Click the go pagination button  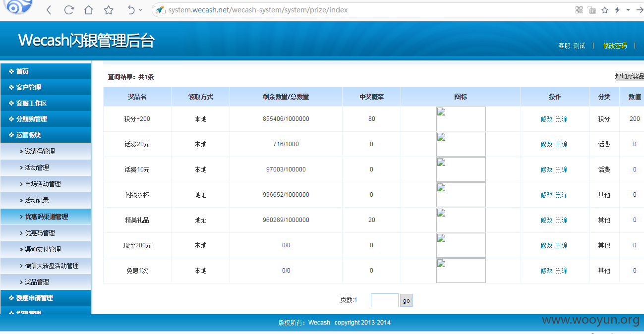pos(407,300)
